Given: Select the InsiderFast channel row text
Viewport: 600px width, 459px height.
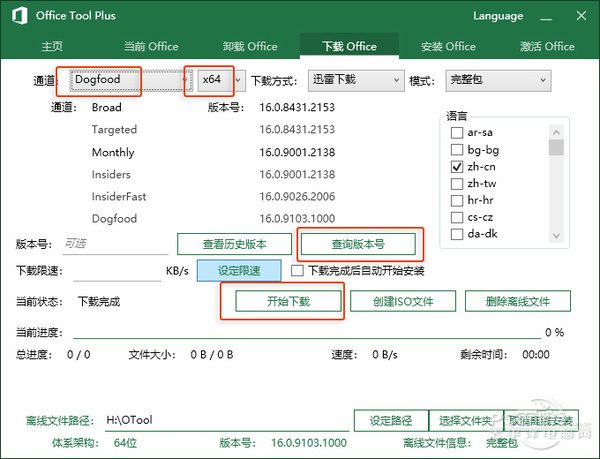Looking at the screenshot, I should 119,197.
